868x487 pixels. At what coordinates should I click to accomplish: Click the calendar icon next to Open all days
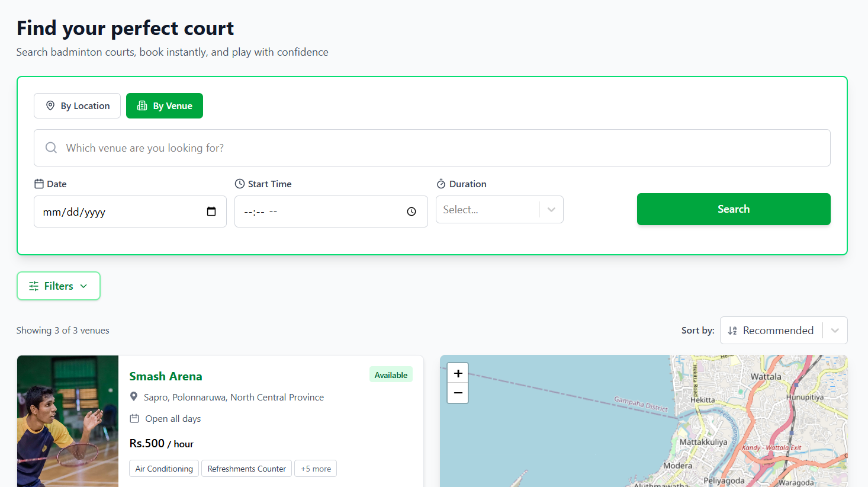click(134, 418)
